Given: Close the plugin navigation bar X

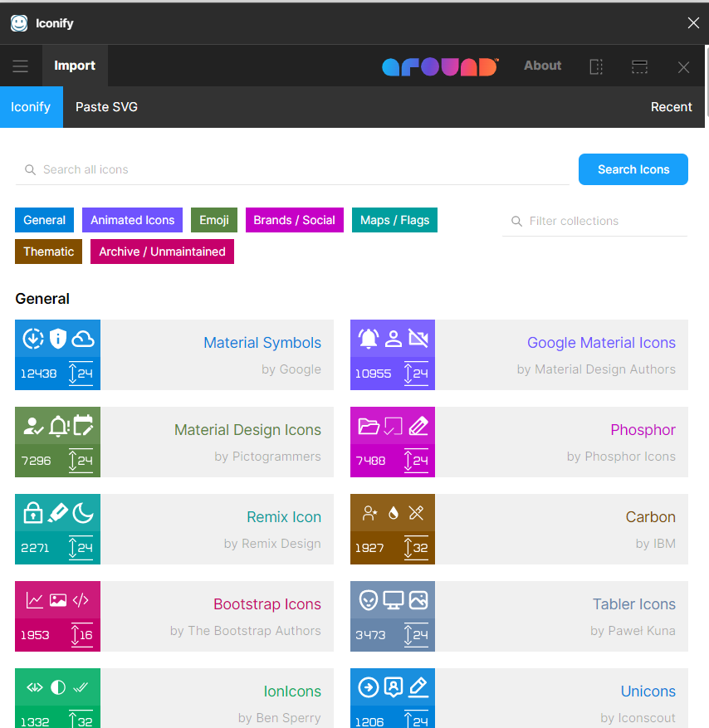Looking at the screenshot, I should (x=683, y=67).
